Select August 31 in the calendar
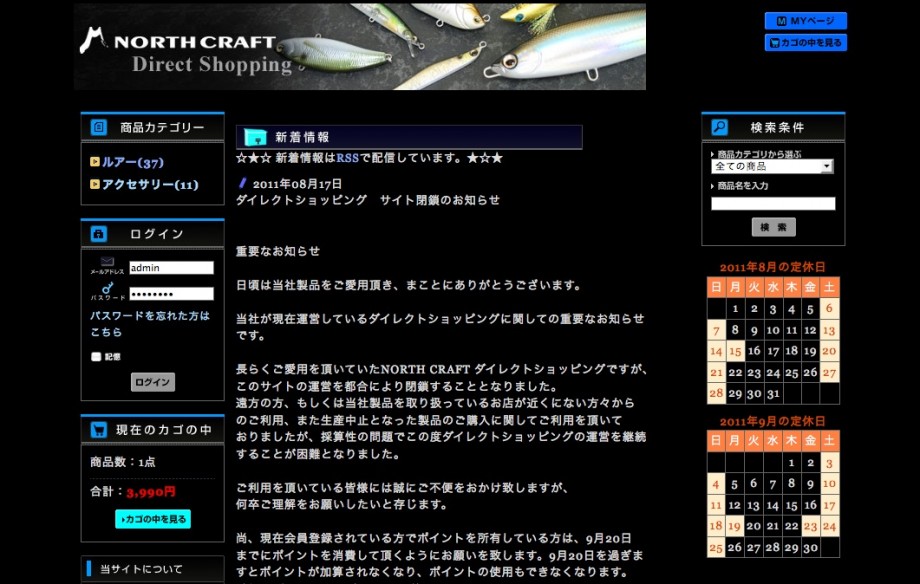920x584 pixels. coord(773,394)
